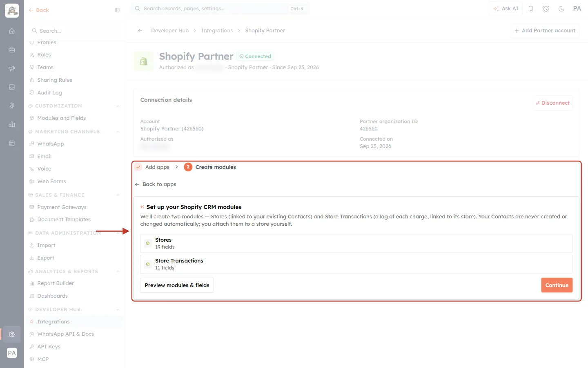Image resolution: width=588 pixels, height=368 pixels.
Task: Open the Ask AI assistant
Action: pos(506,9)
